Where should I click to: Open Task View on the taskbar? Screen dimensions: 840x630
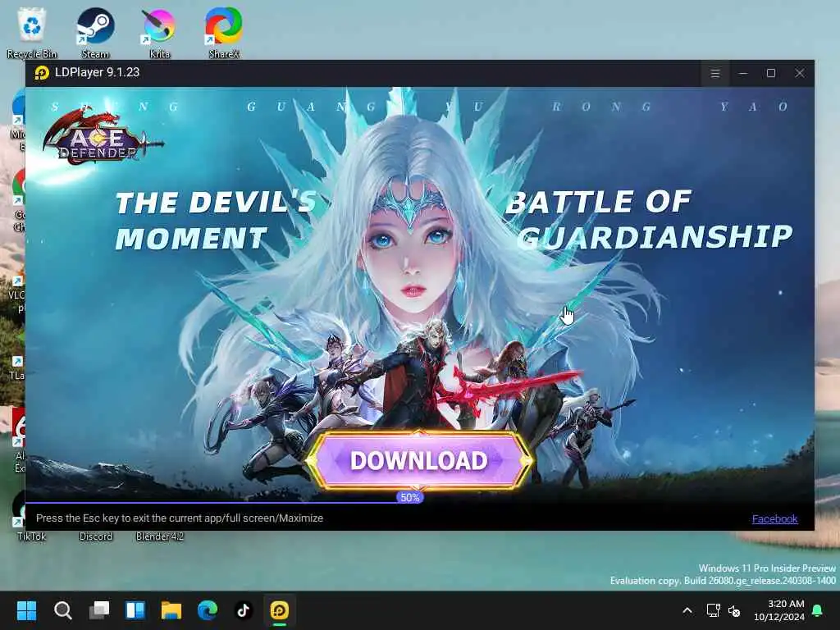tap(99, 610)
